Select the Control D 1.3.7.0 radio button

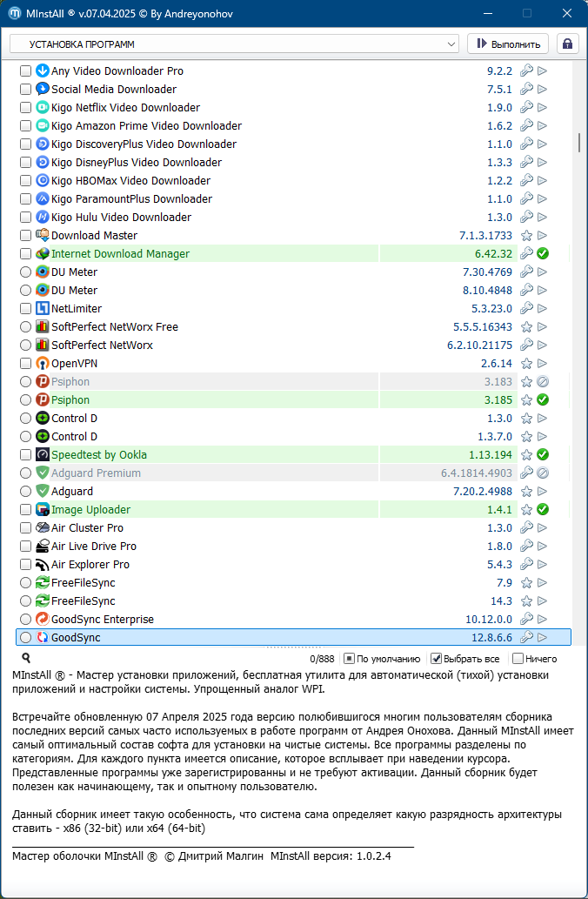pos(25,437)
